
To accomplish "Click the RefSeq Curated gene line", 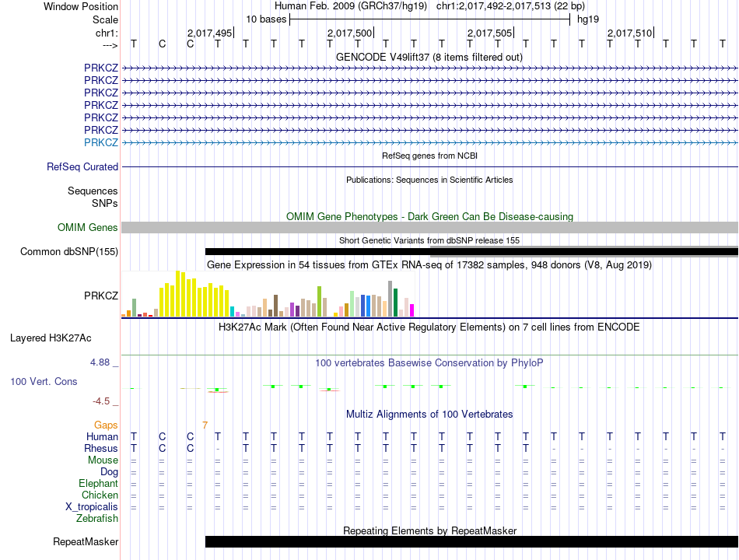I will [429, 167].
